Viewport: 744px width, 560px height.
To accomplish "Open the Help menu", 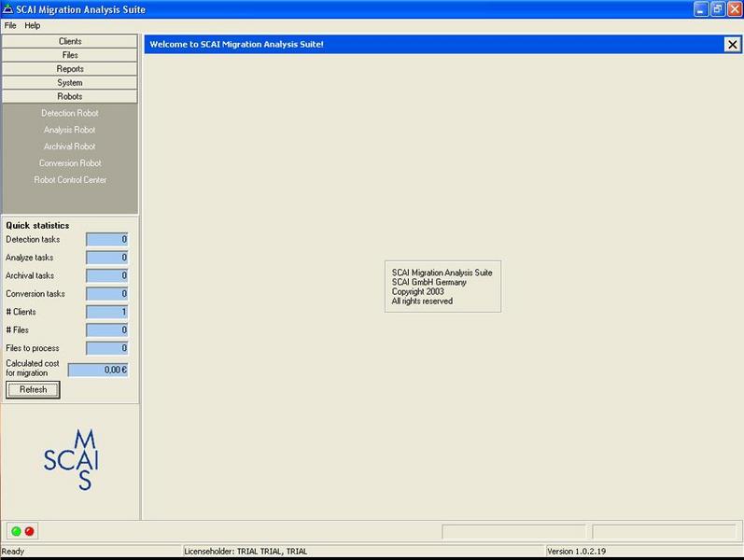I will pos(33,25).
